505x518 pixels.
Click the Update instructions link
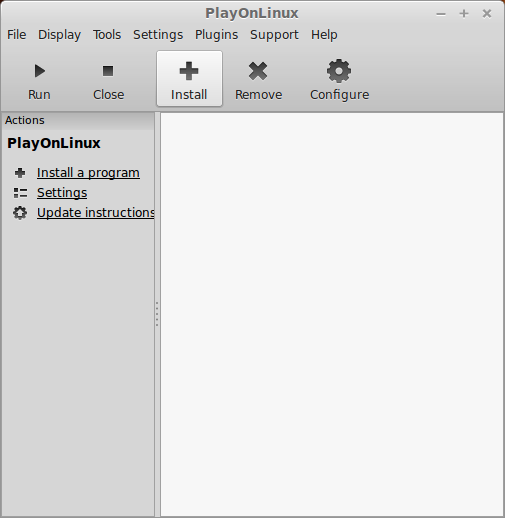96,213
